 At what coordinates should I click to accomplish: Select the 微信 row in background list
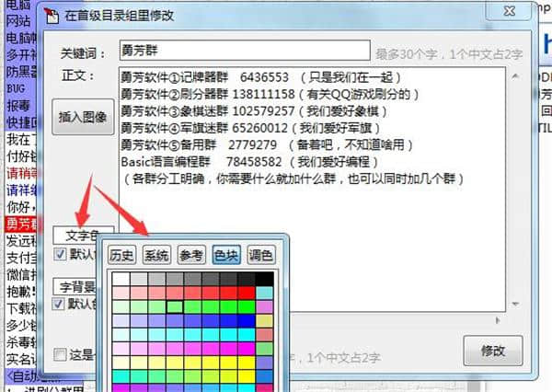point(21,275)
